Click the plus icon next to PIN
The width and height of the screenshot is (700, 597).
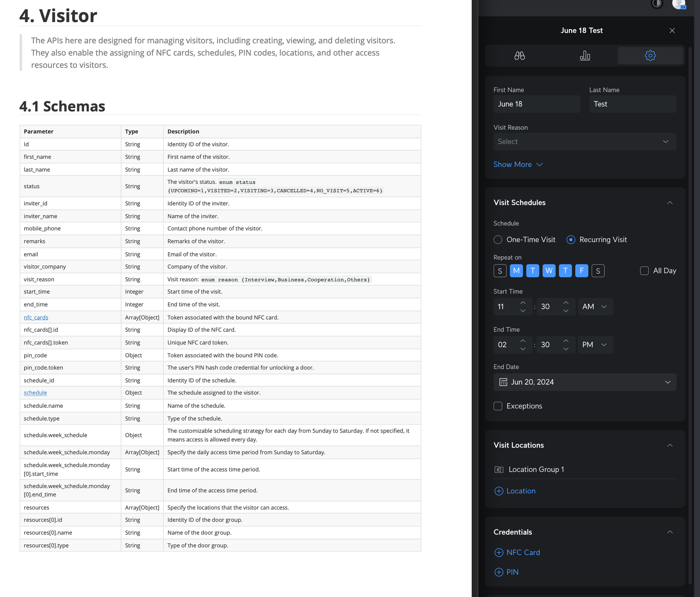click(x=499, y=572)
